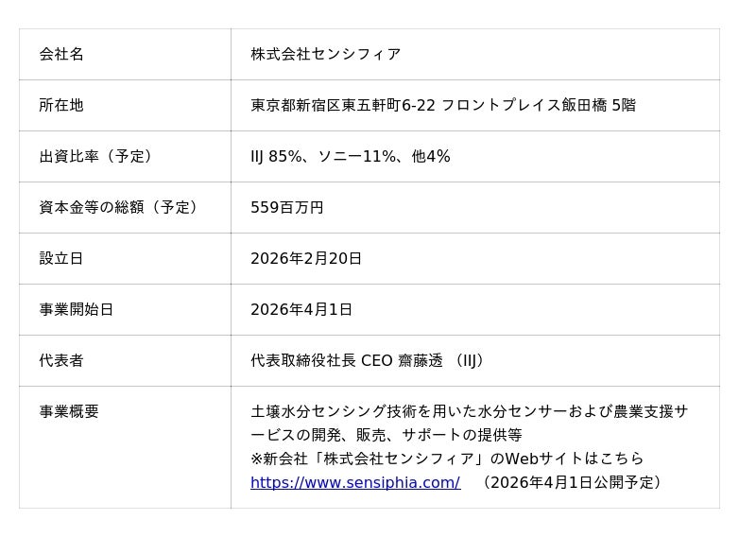Screen dimensions: 756x537
Task: Select the 株式会社センシフィア company name text
Action: (x=326, y=54)
